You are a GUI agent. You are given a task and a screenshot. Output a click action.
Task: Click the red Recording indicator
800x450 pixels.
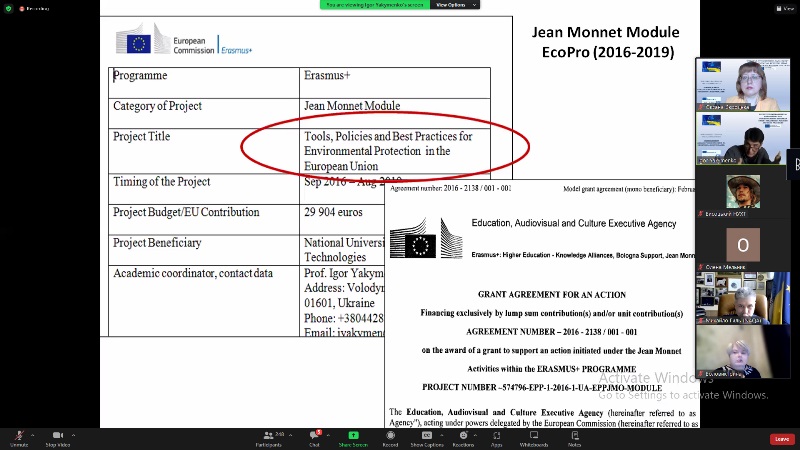(x=34, y=9)
